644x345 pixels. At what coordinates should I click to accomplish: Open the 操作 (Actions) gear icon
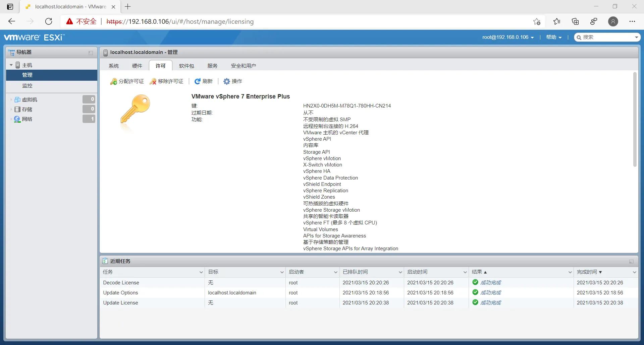[x=227, y=81]
